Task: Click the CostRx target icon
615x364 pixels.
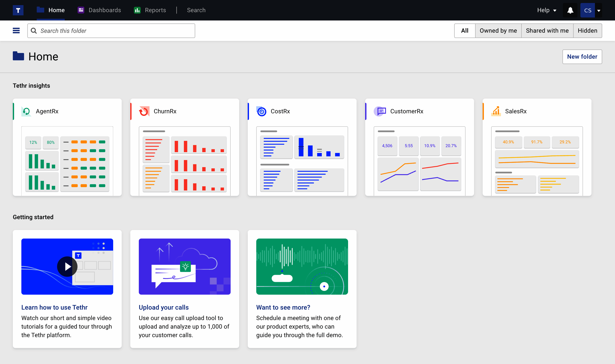Action: [x=262, y=111]
